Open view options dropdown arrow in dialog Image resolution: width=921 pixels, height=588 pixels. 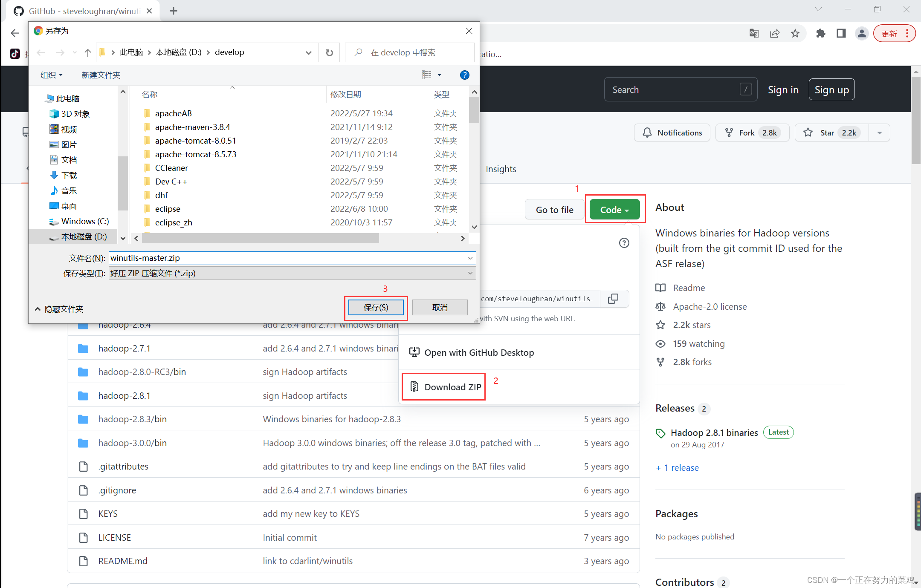pos(439,75)
